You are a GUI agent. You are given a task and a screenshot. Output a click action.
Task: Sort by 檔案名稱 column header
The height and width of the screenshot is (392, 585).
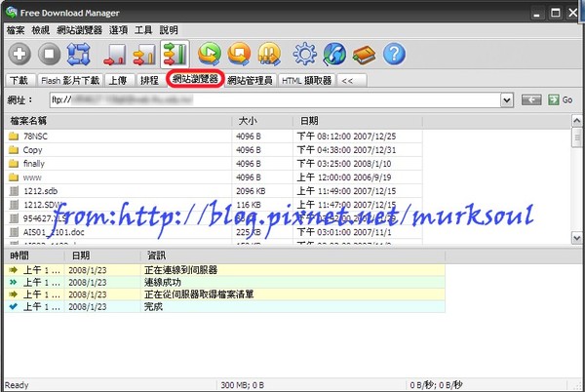118,121
